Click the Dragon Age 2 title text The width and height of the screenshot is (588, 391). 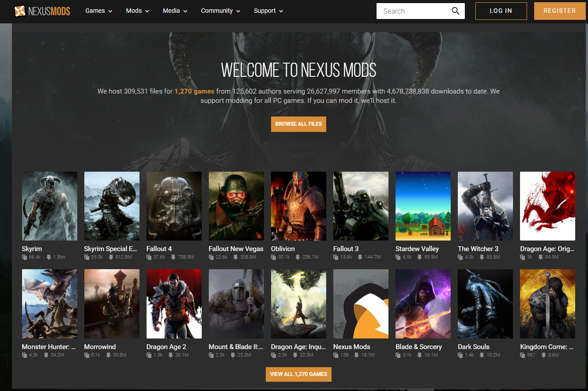[x=166, y=347]
